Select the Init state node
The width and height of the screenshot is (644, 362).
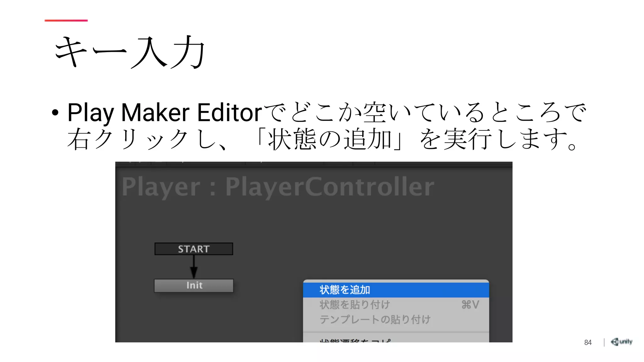click(194, 285)
